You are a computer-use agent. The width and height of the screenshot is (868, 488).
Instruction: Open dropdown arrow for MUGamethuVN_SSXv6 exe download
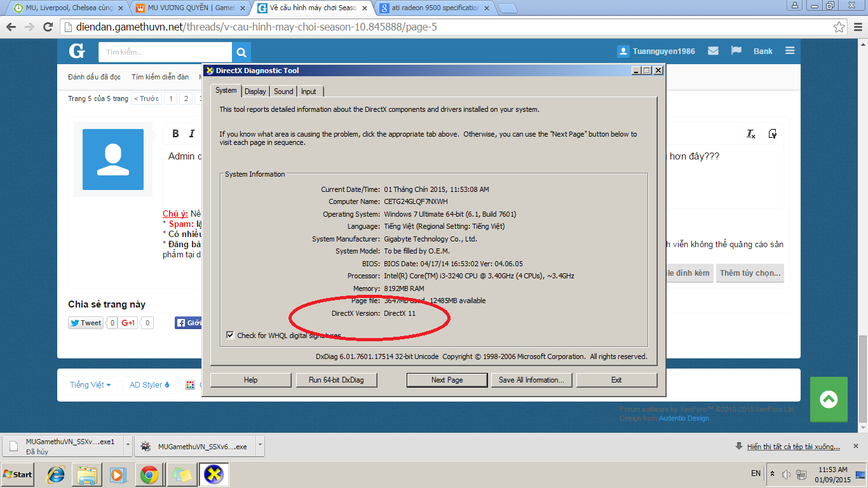[260, 446]
